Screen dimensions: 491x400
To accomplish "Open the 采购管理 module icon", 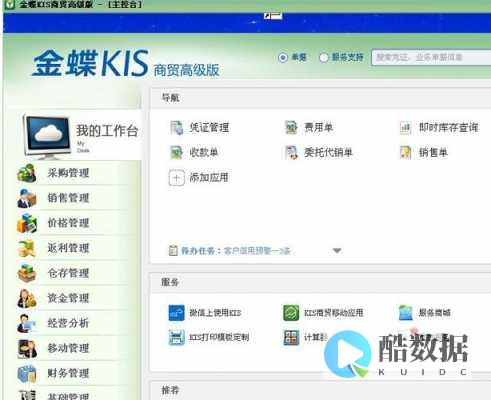I will click(x=27, y=173).
